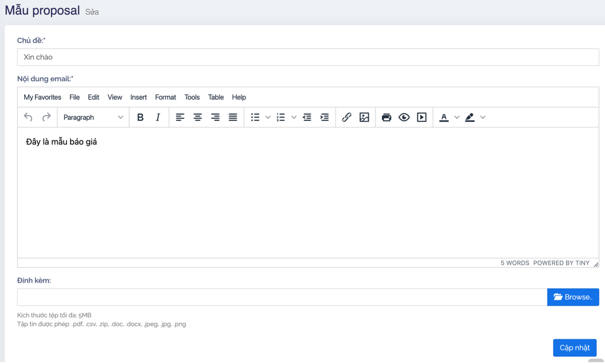Click the Browse button for attachments
Viewport: 605px width, 364px height.
(573, 297)
